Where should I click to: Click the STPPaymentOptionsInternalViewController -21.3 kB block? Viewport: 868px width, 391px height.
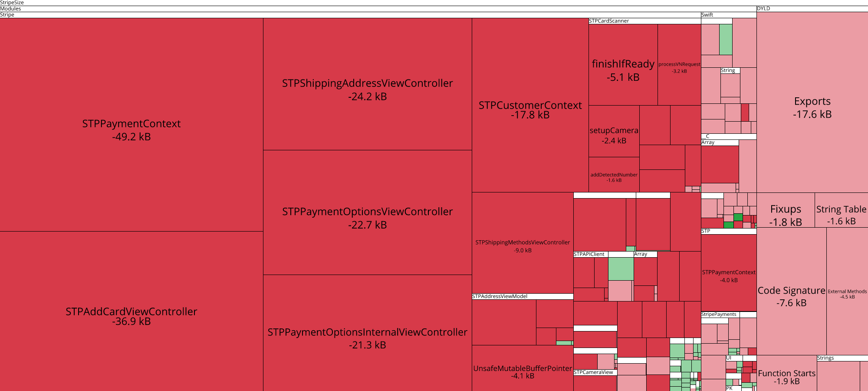(x=367, y=333)
